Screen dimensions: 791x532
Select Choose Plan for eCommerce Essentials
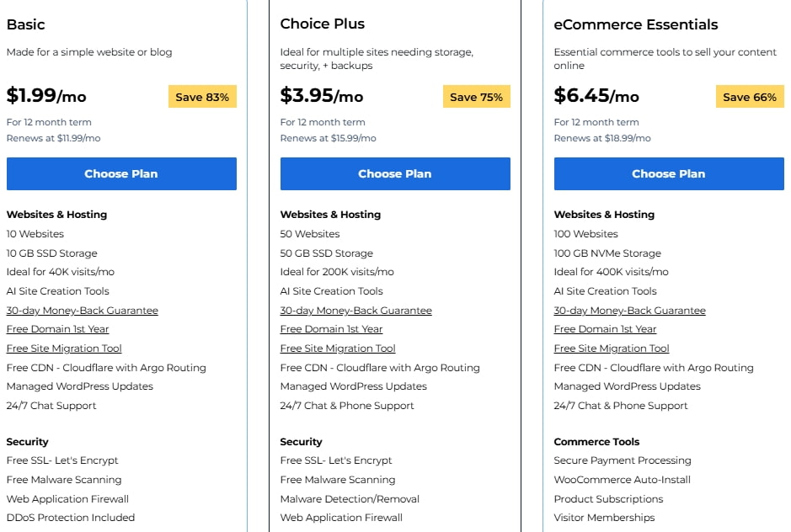(x=669, y=173)
